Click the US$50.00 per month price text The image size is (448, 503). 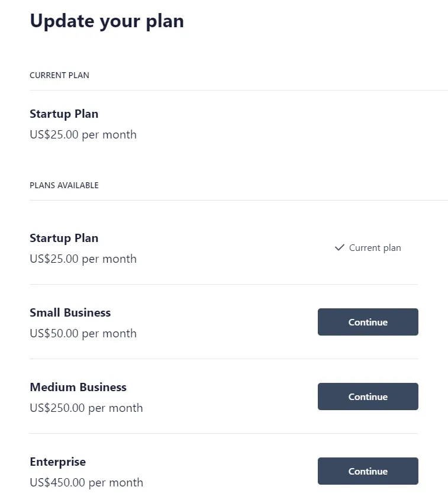[83, 333]
